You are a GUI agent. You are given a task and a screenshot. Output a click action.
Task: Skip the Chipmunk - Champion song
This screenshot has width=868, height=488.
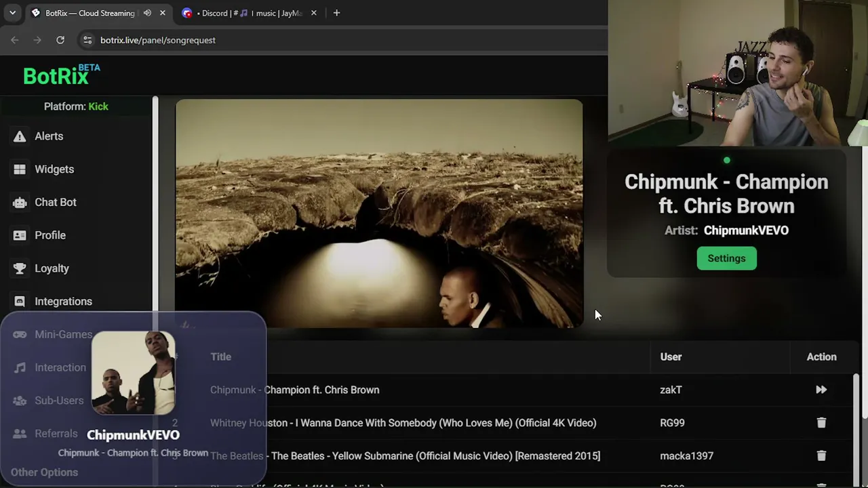821,390
